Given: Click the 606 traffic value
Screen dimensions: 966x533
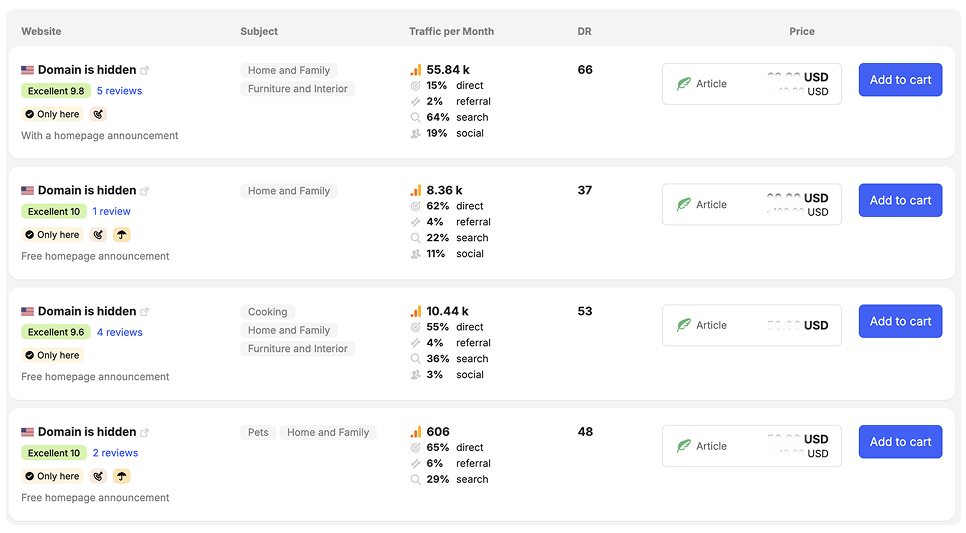Looking at the screenshot, I should click(438, 432).
